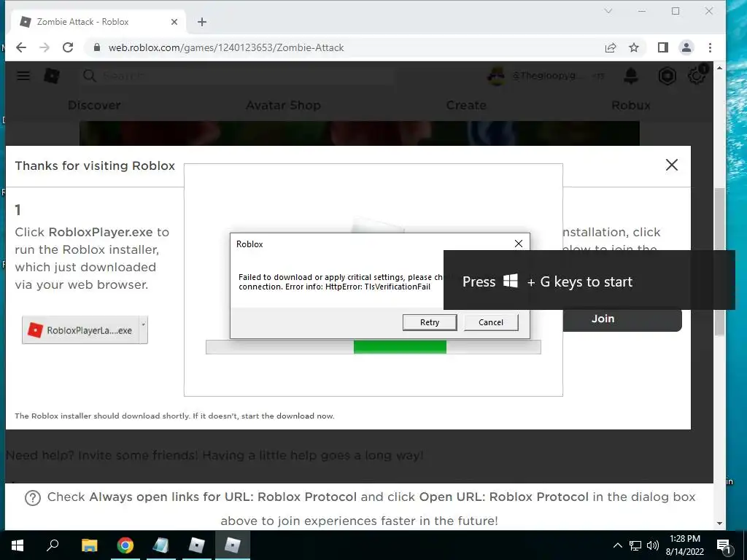Viewport: 747px width, 560px height.
Task: Open the user avatar profile icon
Action: point(495,76)
